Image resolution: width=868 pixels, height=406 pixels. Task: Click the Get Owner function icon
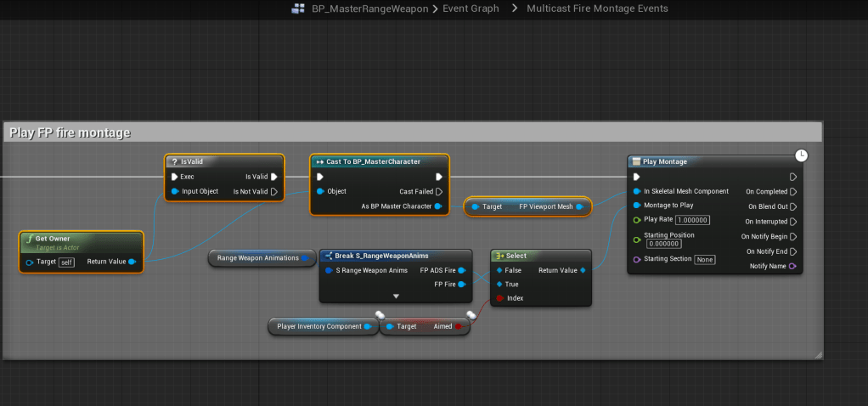click(29, 239)
